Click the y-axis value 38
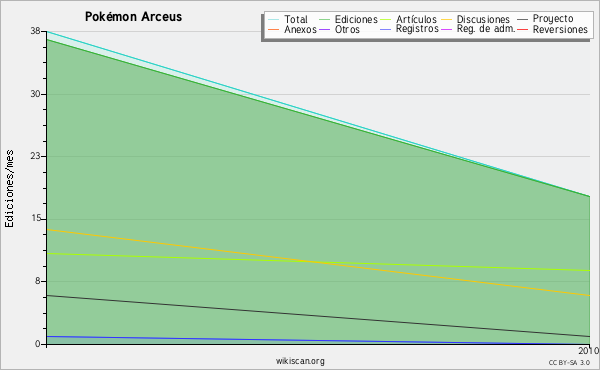This screenshot has width=600, height=370. coord(36,31)
